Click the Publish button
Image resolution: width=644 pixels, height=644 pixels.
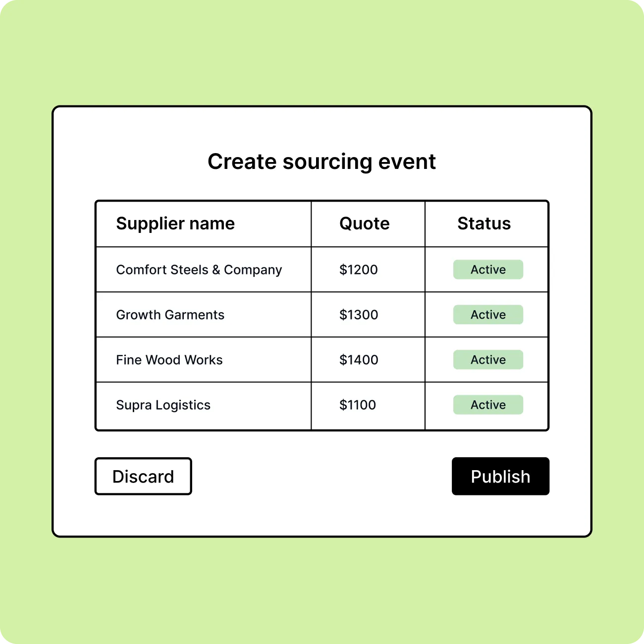tap(500, 476)
